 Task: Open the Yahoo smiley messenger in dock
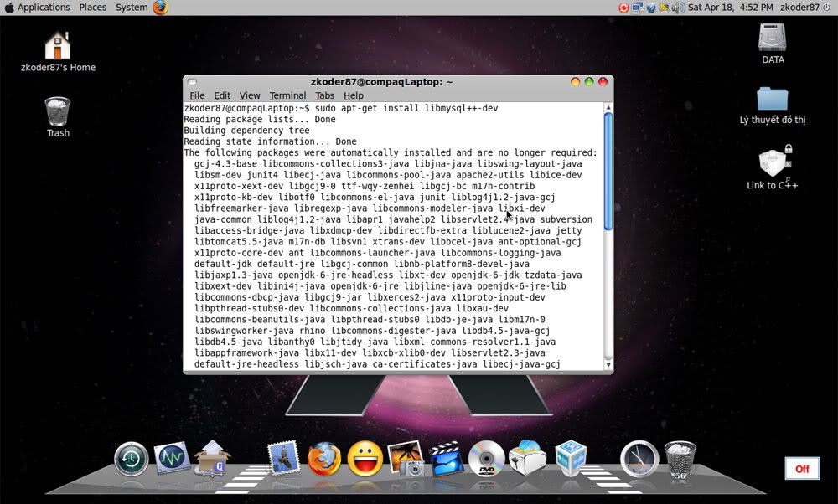(x=365, y=459)
